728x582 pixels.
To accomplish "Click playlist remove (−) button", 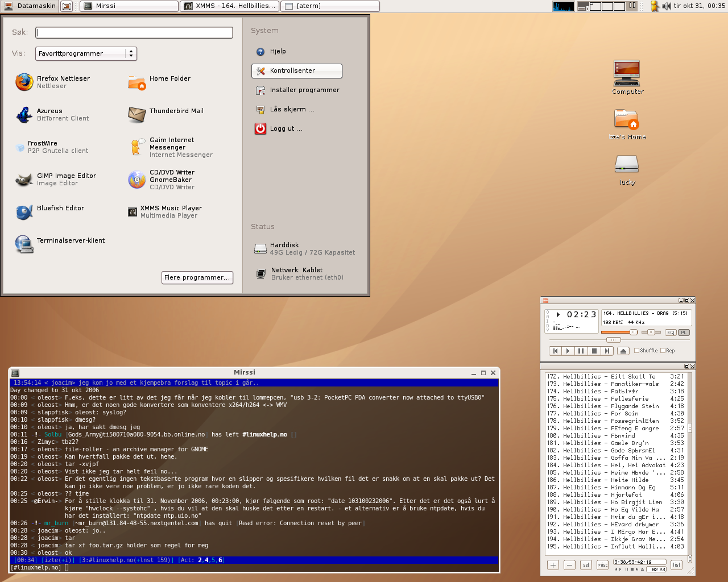I will pos(569,565).
